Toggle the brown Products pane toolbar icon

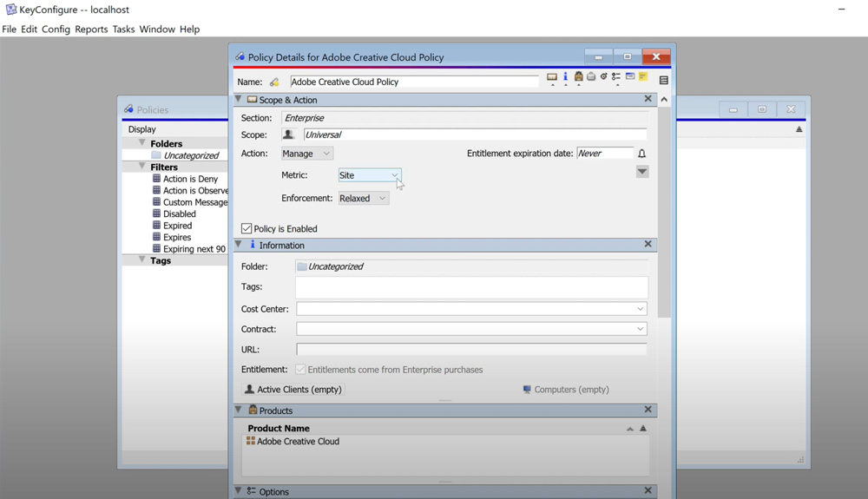click(x=578, y=76)
